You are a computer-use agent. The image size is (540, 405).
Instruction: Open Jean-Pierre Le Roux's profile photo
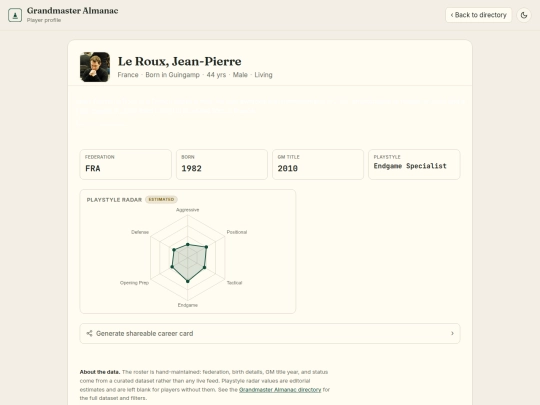95,67
